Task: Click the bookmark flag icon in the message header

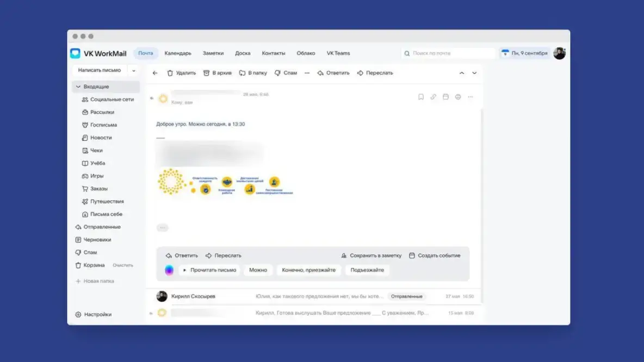Action: click(x=420, y=97)
